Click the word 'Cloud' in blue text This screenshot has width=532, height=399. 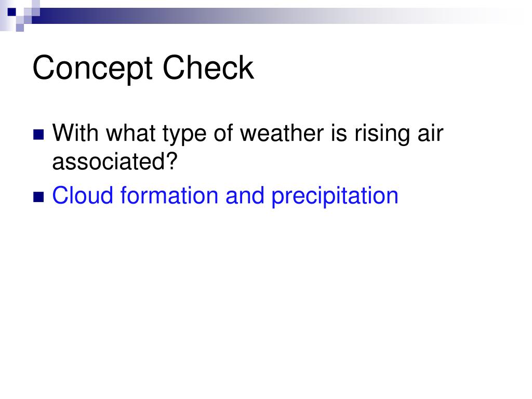83,195
